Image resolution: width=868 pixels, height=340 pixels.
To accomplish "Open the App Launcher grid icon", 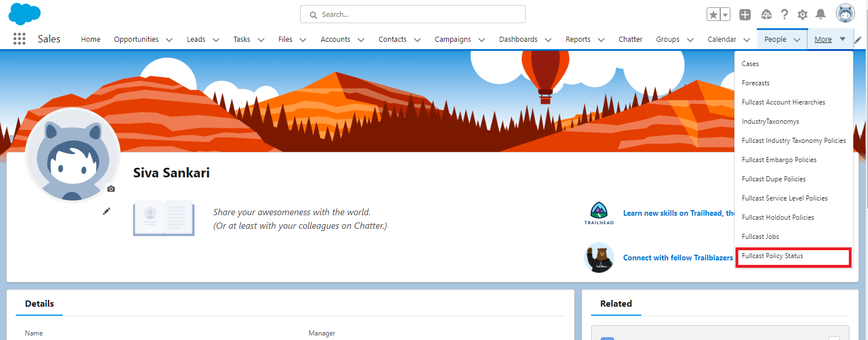I will point(19,39).
